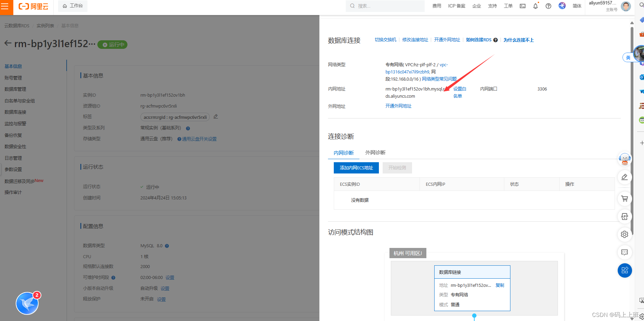
Task: Open the 支持 menu
Action: coord(492,6)
